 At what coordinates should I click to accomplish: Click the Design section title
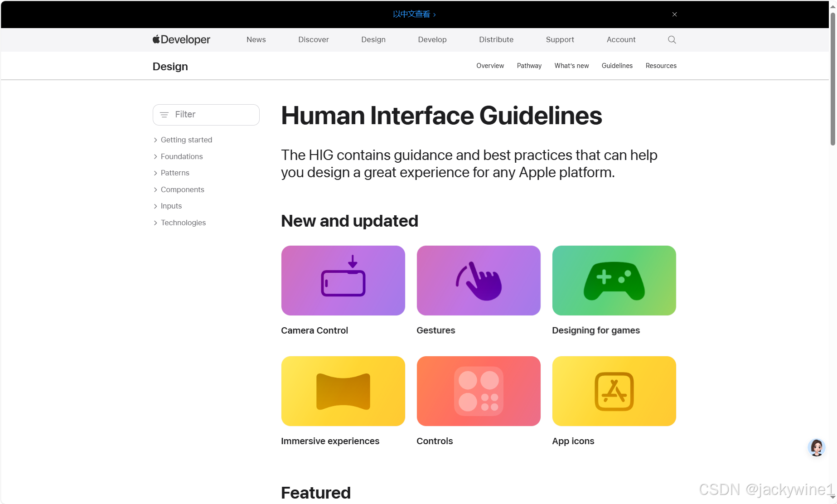coord(170,67)
